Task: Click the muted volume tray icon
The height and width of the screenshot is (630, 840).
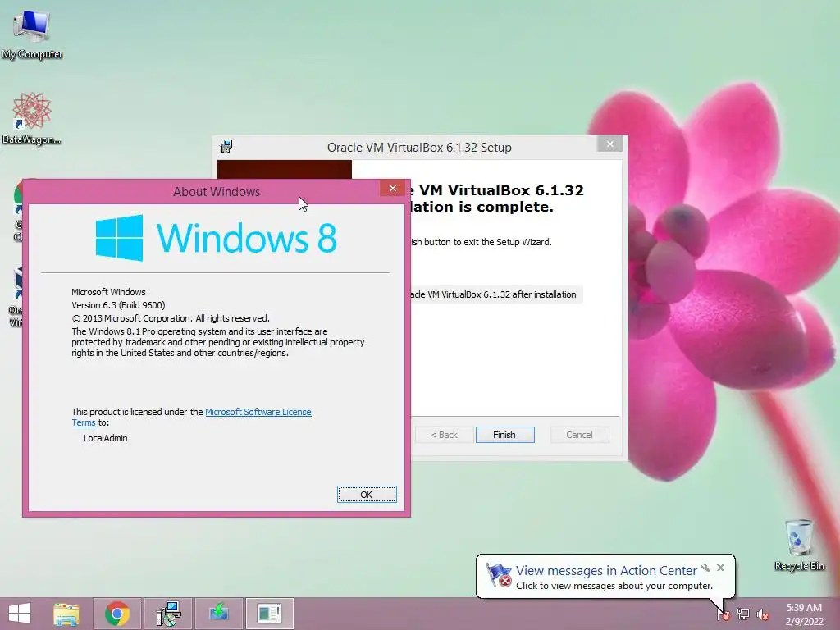Action: coord(763,614)
